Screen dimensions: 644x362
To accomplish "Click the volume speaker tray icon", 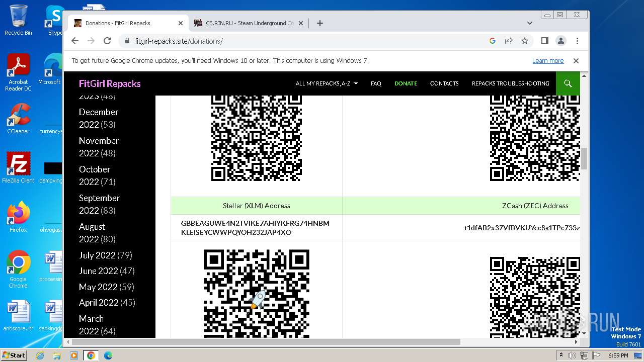I will (x=572, y=355).
